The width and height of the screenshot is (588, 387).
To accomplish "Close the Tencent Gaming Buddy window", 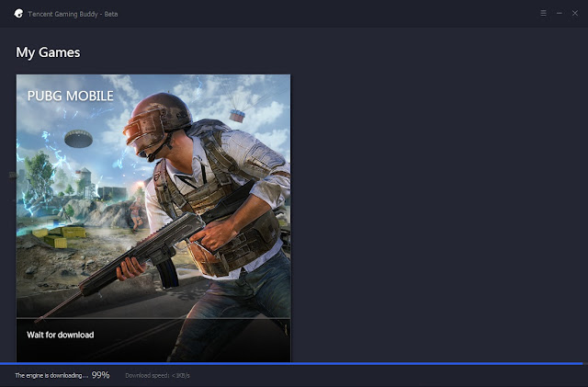I will coord(575,14).
